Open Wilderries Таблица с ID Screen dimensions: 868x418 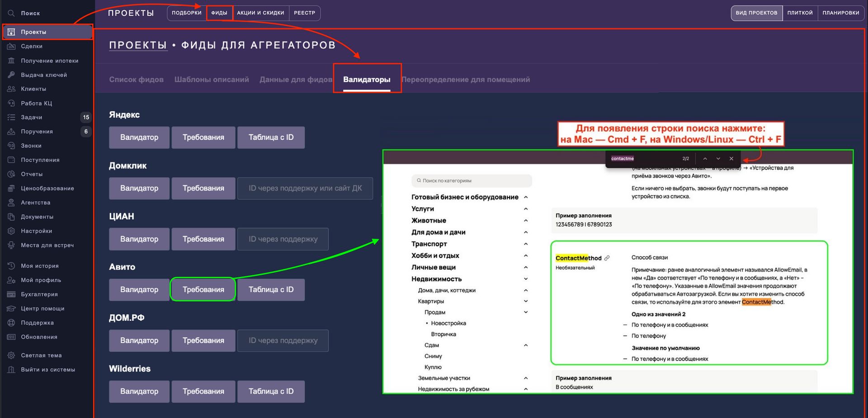click(271, 391)
